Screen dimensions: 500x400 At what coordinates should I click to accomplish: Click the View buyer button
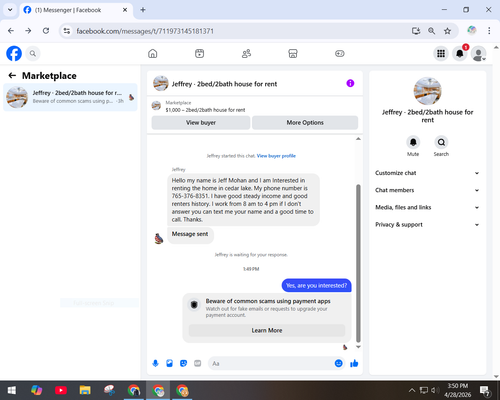pos(201,123)
